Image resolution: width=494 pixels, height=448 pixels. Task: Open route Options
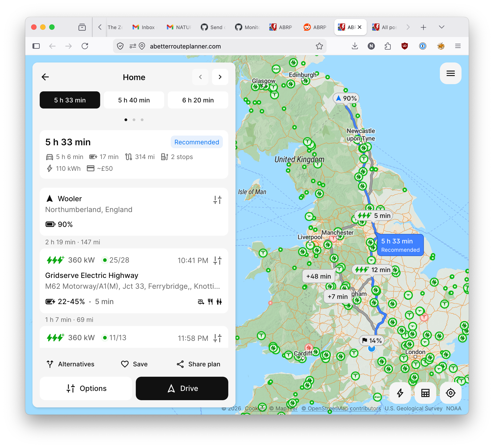pos(86,388)
